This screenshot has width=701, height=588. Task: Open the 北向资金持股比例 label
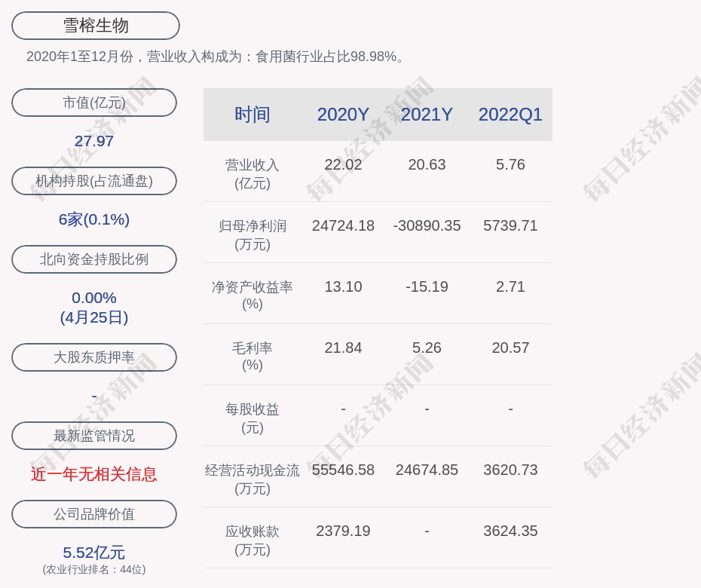94,259
